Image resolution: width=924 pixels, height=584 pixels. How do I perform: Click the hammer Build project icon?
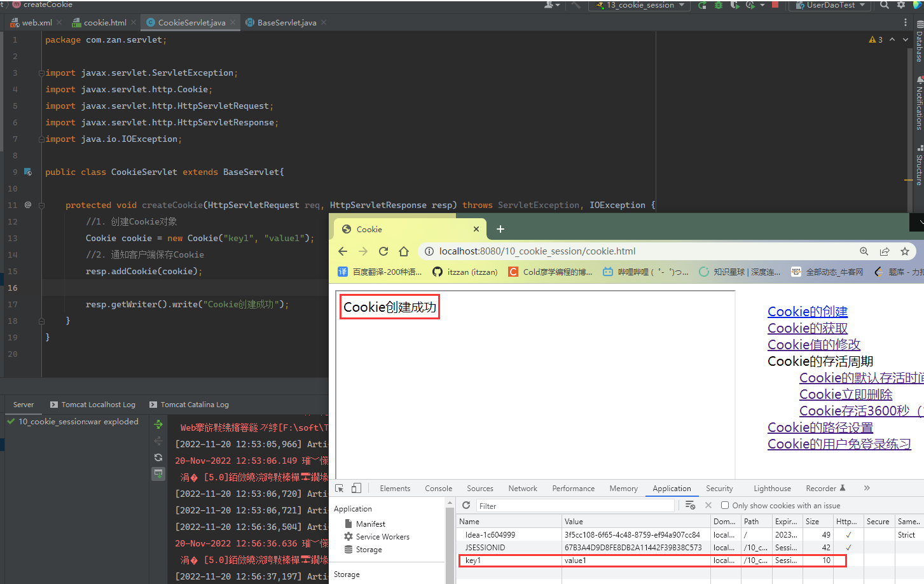coord(576,5)
